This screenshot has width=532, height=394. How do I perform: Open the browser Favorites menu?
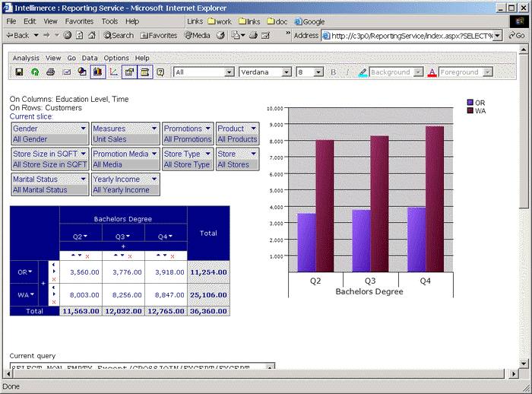[x=79, y=21]
